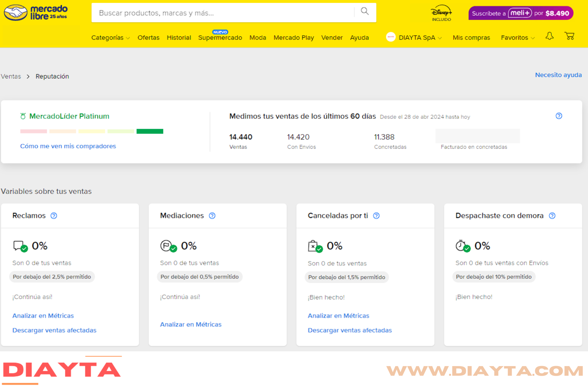
Task: Open help icon in 60 días panel
Action: pyautogui.click(x=559, y=116)
